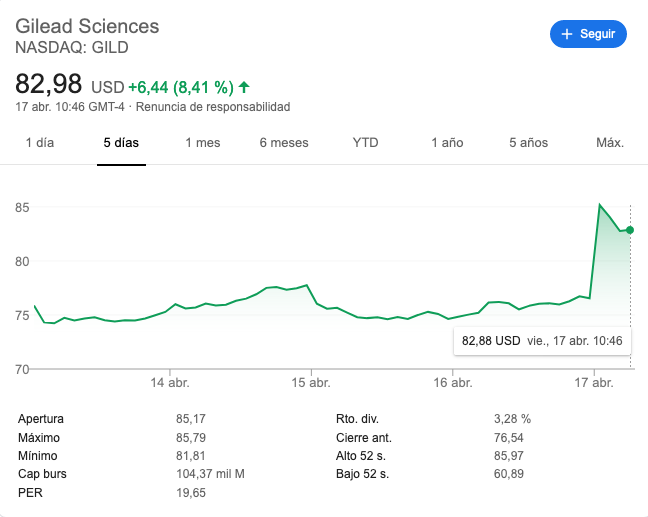This screenshot has height=517, width=648.
Task: Click the Cierre ant. value 76,54
Action: [509, 438]
